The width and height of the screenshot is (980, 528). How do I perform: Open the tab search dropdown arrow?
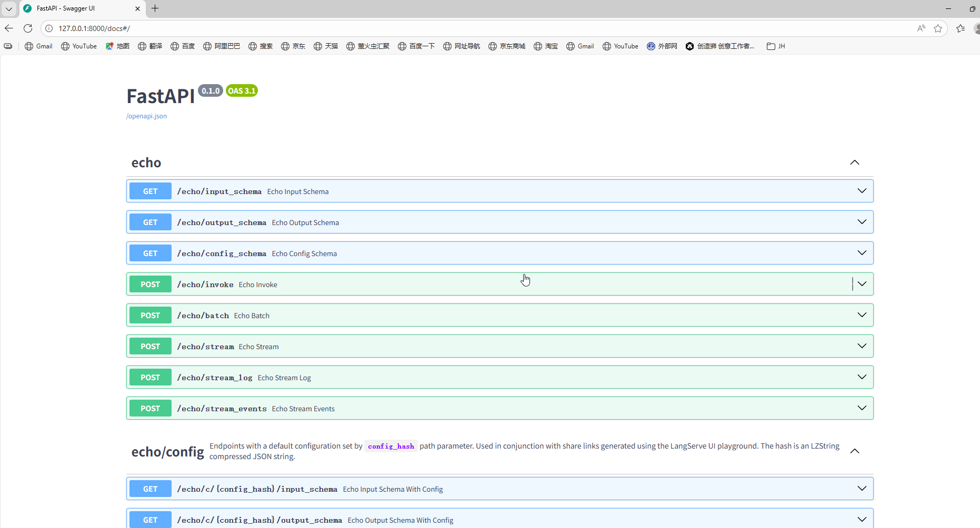pyautogui.click(x=9, y=8)
